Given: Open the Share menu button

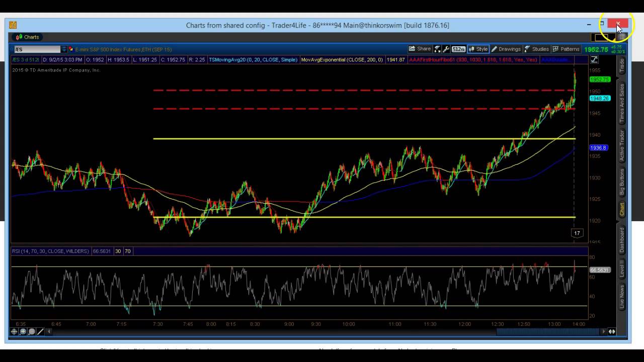Looking at the screenshot, I should (420, 49).
